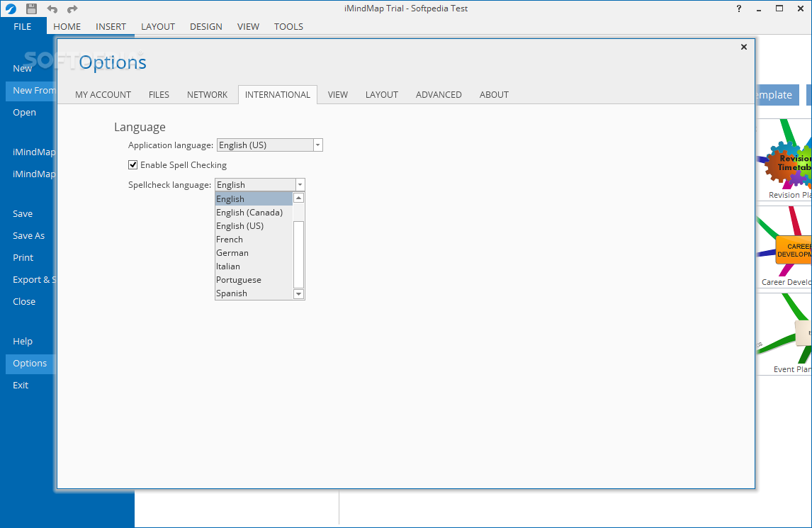The image size is (812, 528).
Task: Click New From in the sidebar
Action: [x=31, y=90]
